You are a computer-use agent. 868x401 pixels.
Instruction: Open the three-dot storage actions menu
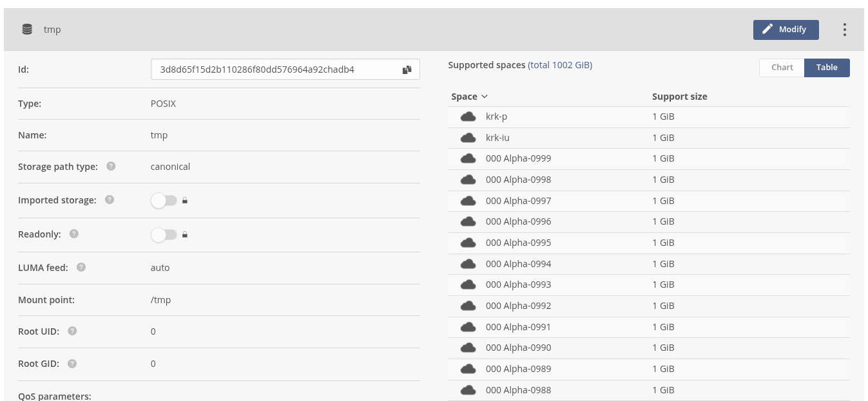click(844, 30)
